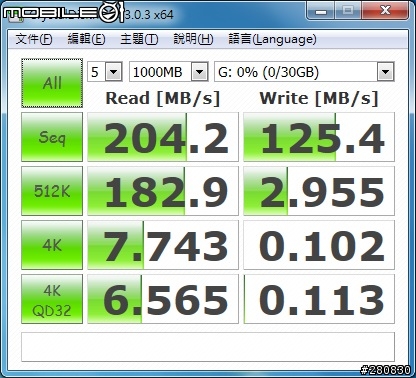Click the empty comment field at the bottom
Image resolution: width=416 pixels, height=378 pixels.
click(208, 347)
